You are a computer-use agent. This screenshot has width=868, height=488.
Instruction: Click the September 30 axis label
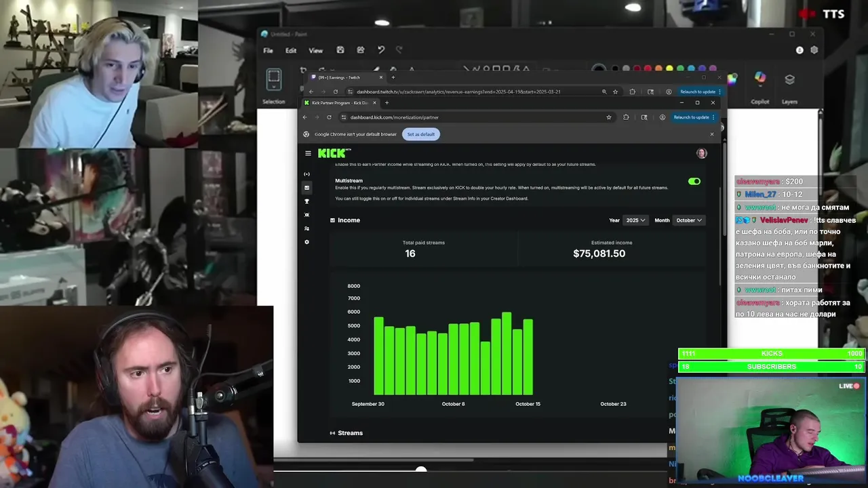pos(368,404)
